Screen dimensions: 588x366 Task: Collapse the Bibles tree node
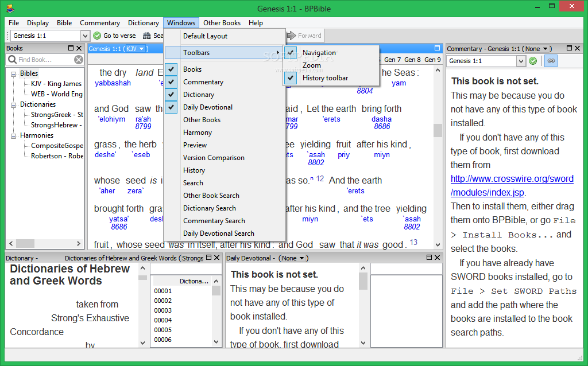point(14,74)
